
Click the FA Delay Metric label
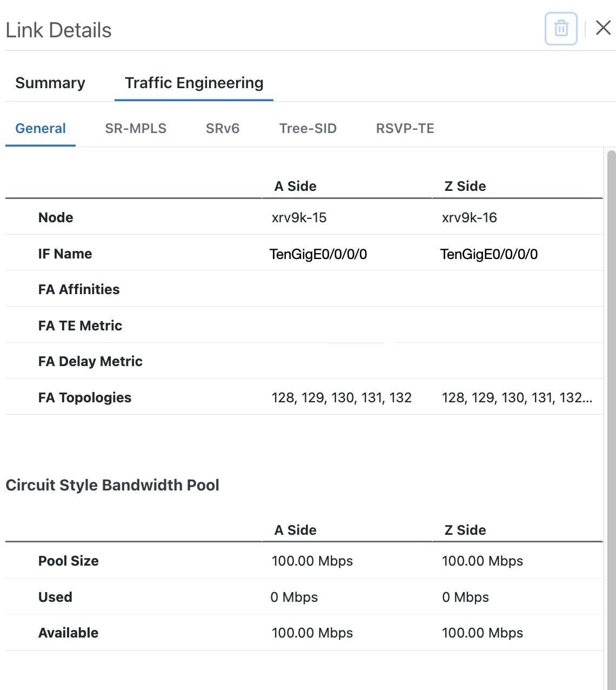click(x=90, y=361)
